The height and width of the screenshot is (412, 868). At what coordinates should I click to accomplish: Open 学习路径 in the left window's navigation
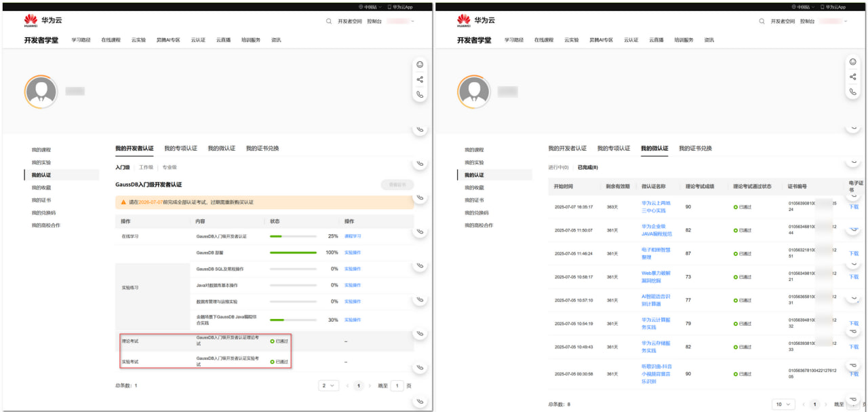coord(81,40)
